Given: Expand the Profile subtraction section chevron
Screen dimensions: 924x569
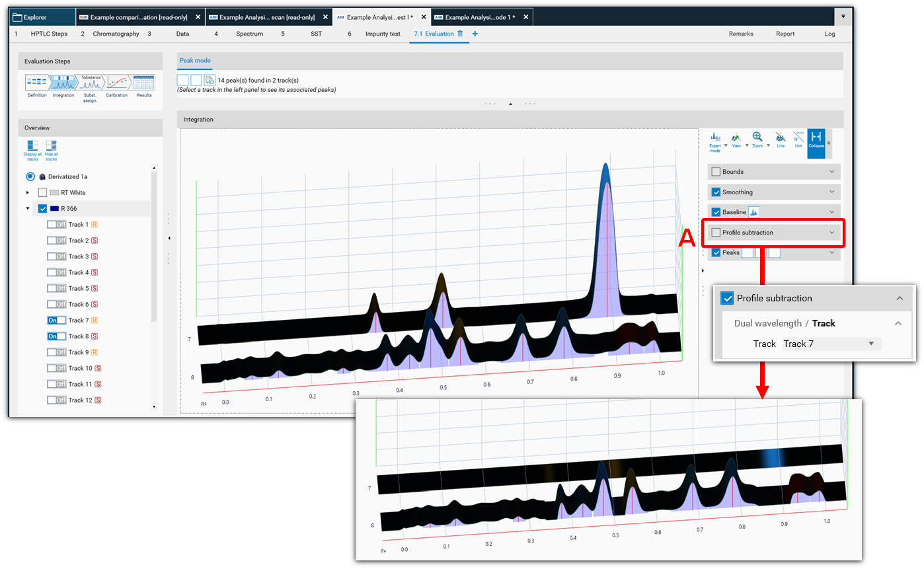Looking at the screenshot, I should 831,233.
